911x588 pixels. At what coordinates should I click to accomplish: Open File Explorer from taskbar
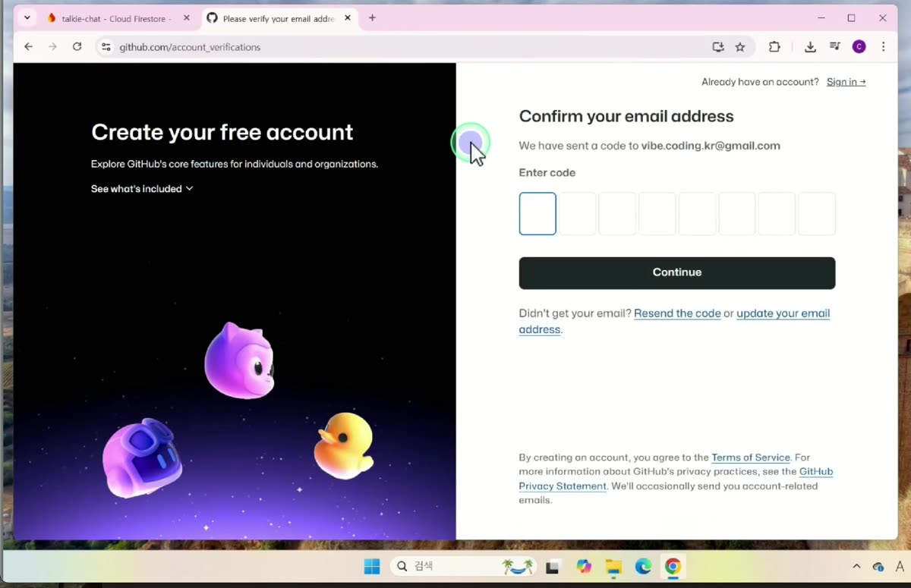point(613,567)
